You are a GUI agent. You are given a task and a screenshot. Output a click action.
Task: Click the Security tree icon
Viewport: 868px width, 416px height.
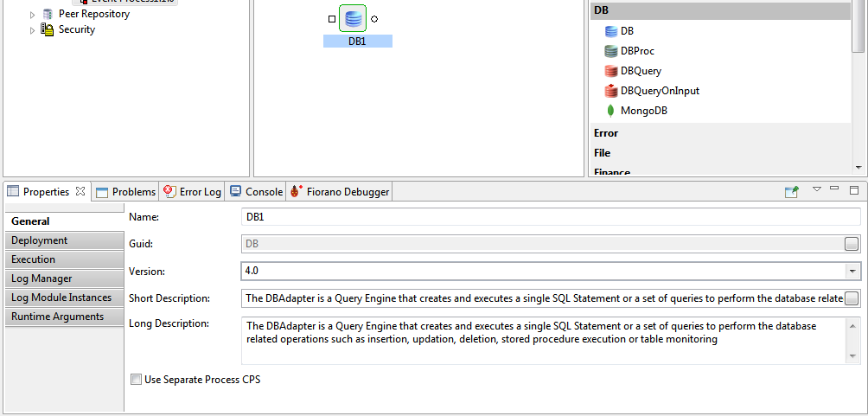pos(48,29)
